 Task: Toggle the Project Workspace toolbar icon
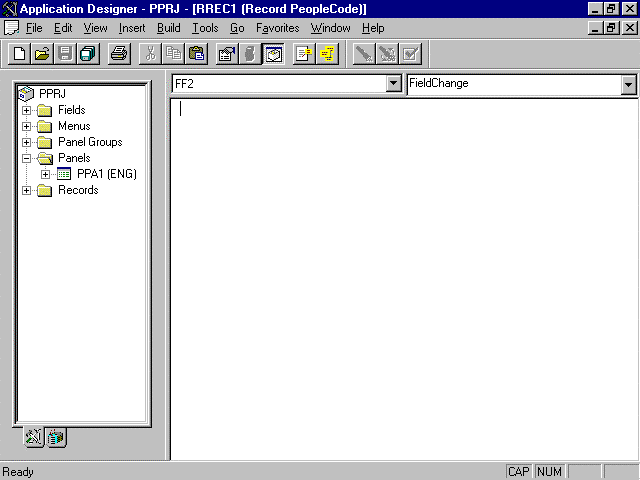point(273,53)
